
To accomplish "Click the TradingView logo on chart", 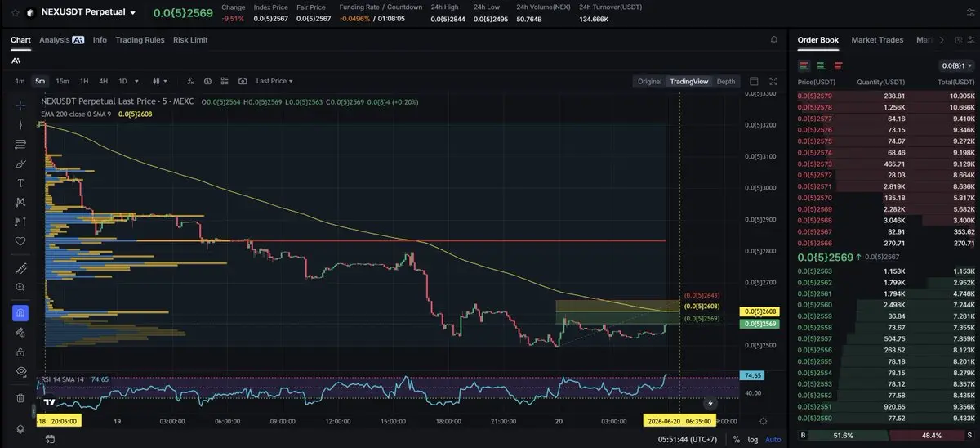I will pyautogui.click(x=50, y=402).
